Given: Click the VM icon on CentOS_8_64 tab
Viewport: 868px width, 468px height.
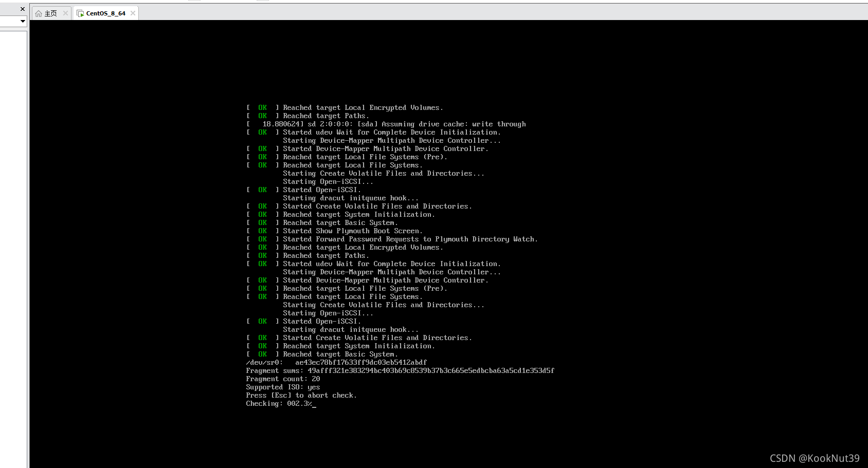Looking at the screenshot, I should tap(80, 13).
